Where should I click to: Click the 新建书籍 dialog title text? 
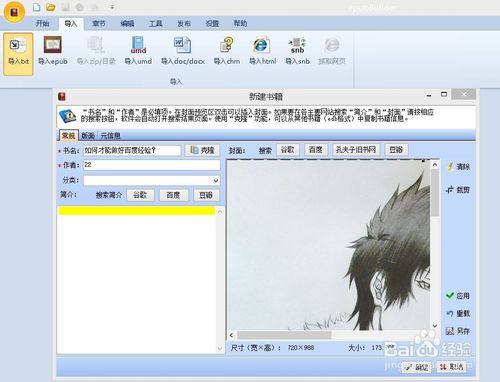(x=266, y=97)
